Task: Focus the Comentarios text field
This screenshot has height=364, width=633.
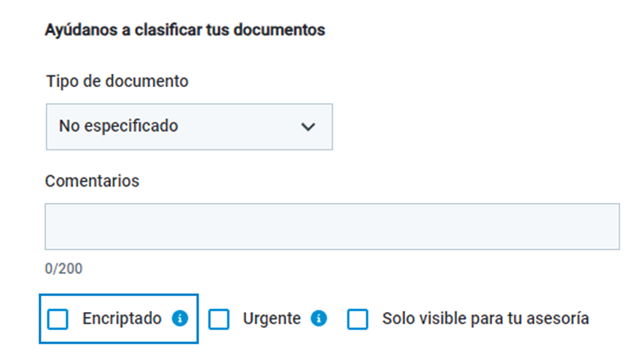Action: click(x=332, y=226)
